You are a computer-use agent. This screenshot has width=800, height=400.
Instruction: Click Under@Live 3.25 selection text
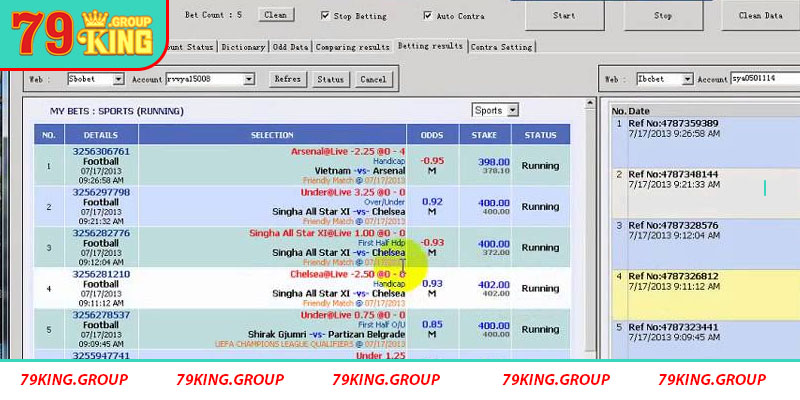click(353, 192)
